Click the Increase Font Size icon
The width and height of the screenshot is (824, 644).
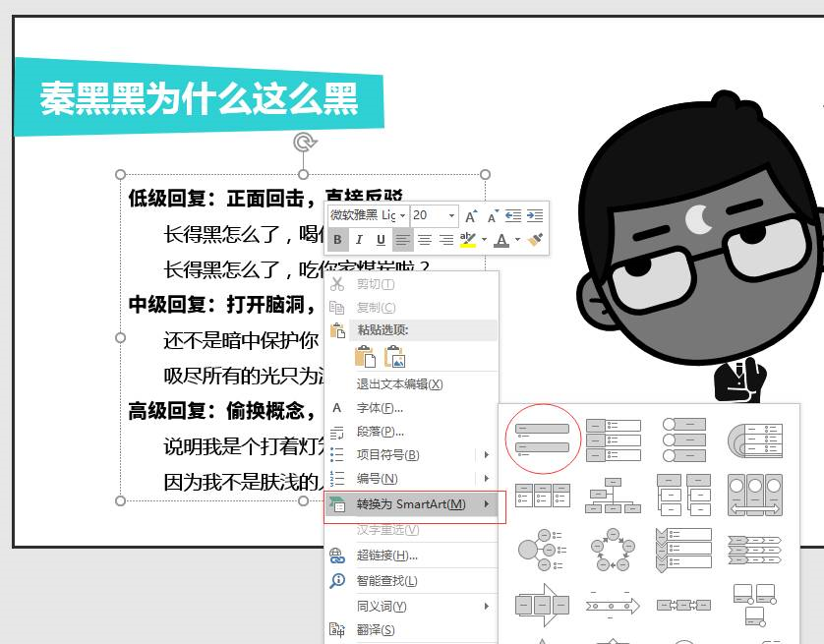pyautogui.click(x=470, y=216)
